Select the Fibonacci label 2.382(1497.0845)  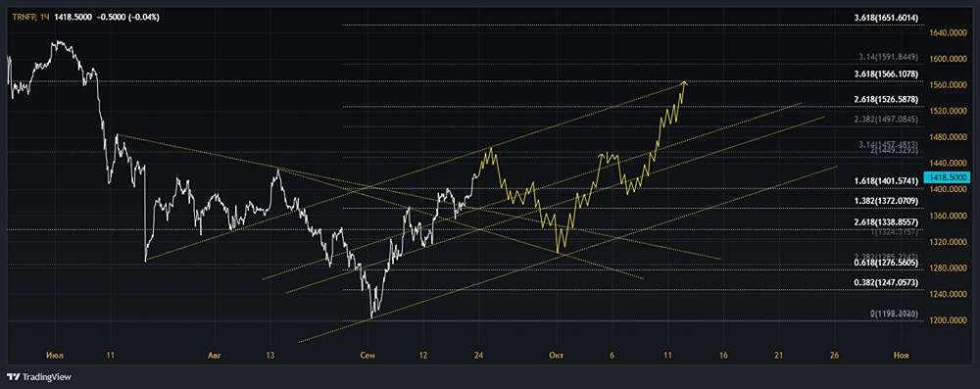point(886,119)
